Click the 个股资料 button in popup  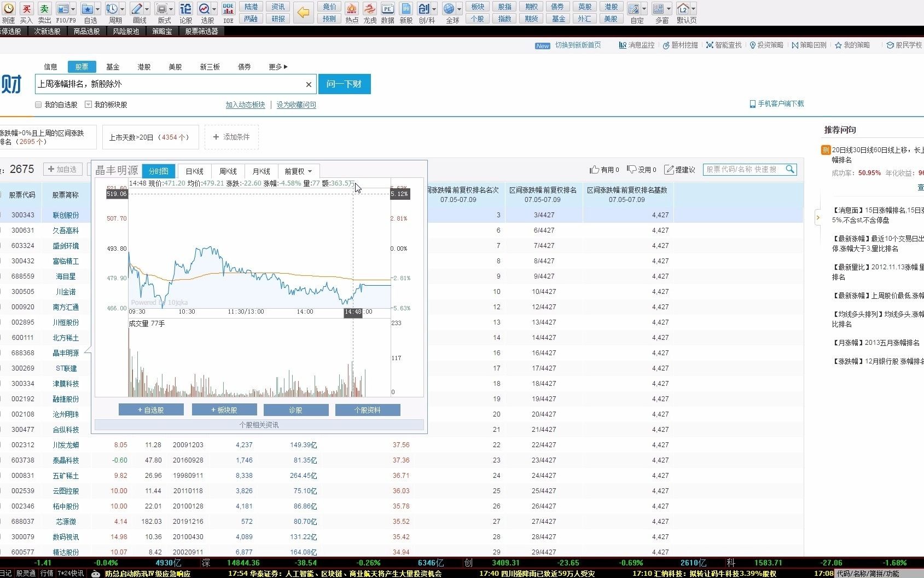[368, 410]
